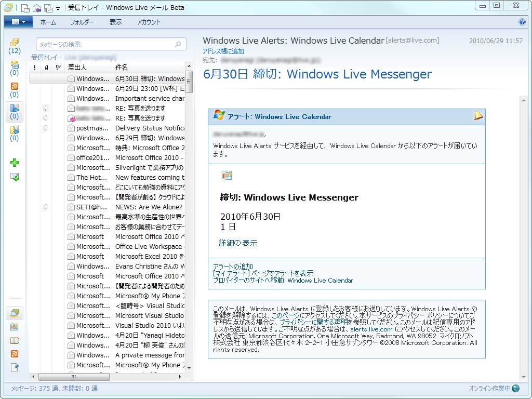Switch to the Feeds view at sidebar bottom

pyautogui.click(x=14, y=354)
